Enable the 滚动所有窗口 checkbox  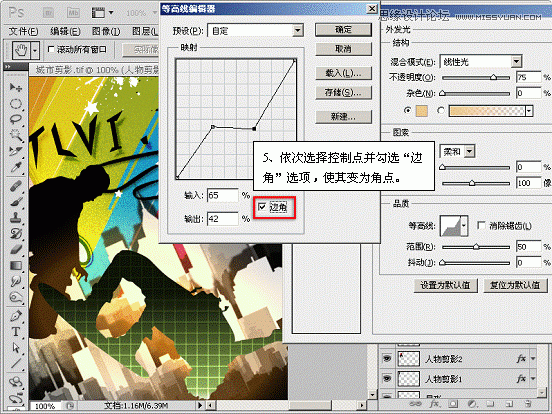coord(51,50)
